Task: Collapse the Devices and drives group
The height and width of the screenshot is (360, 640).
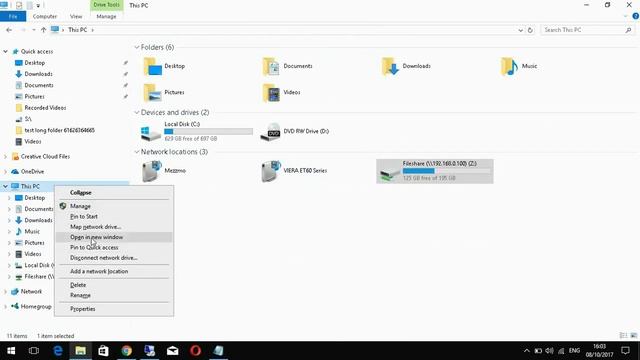Action: pyautogui.click(x=137, y=112)
